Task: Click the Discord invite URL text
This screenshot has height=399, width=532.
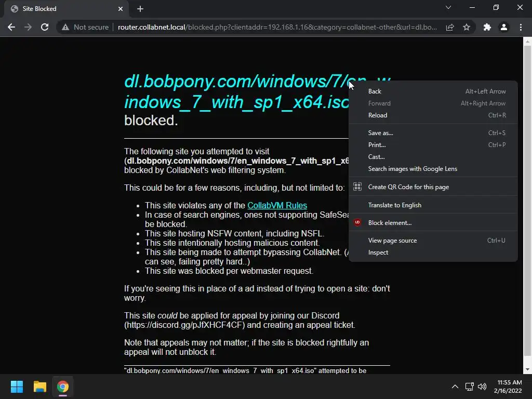Action: [x=184, y=325]
